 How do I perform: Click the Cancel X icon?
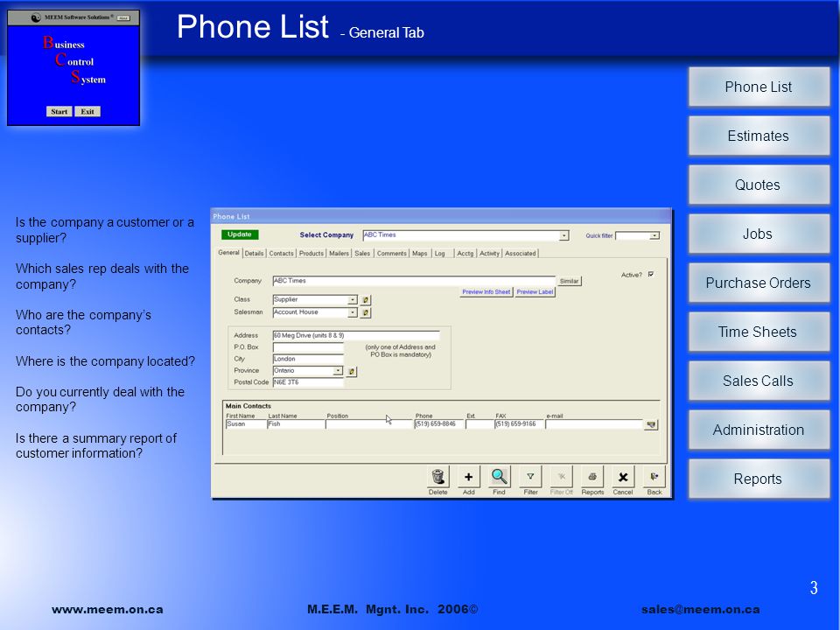coord(623,476)
